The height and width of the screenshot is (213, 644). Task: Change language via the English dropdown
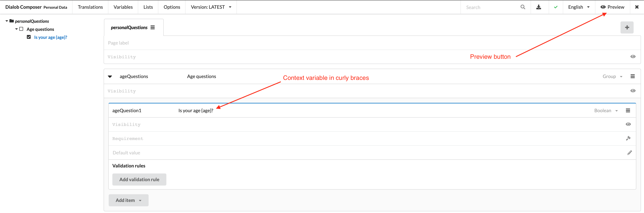[x=578, y=7]
